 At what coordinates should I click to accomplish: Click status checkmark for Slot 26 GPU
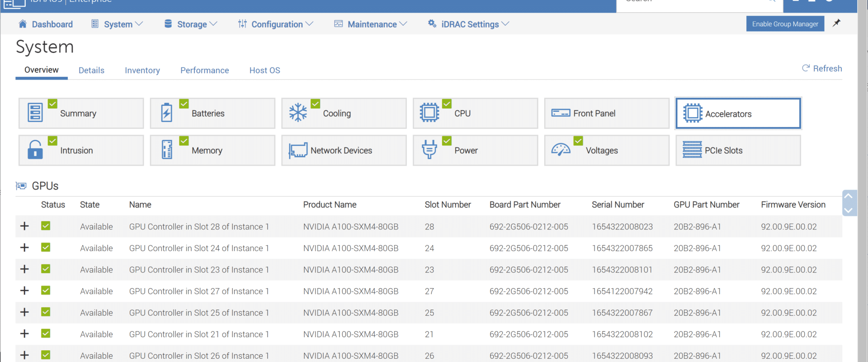coord(46,355)
